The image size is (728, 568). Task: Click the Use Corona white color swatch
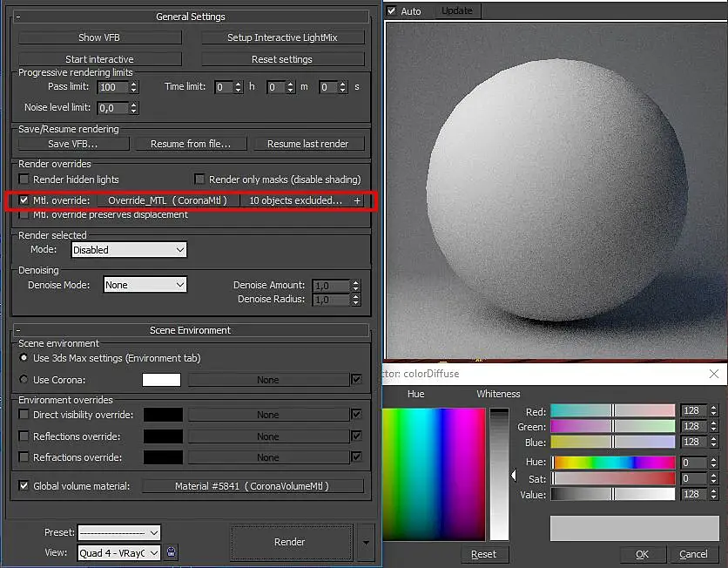161,380
